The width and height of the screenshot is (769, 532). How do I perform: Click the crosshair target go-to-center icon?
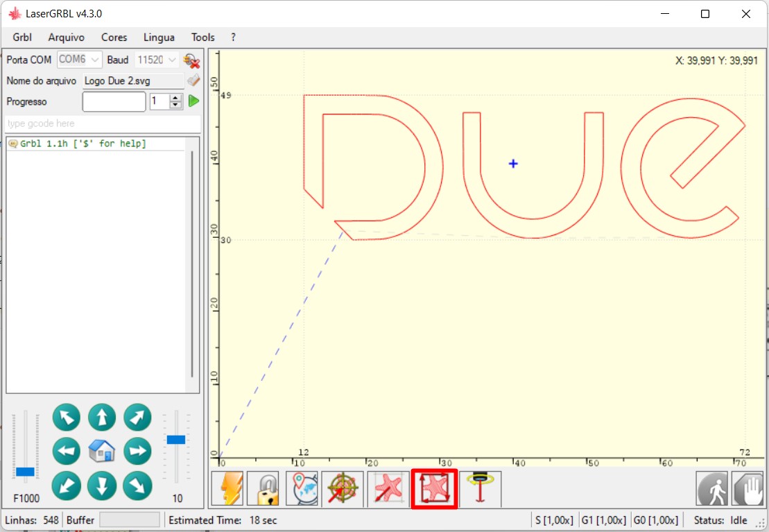pos(343,488)
